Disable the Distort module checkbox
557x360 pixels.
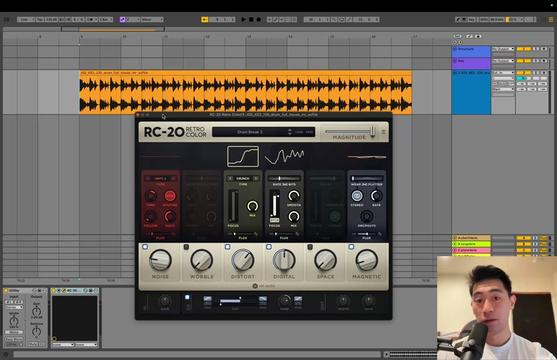[227, 247]
